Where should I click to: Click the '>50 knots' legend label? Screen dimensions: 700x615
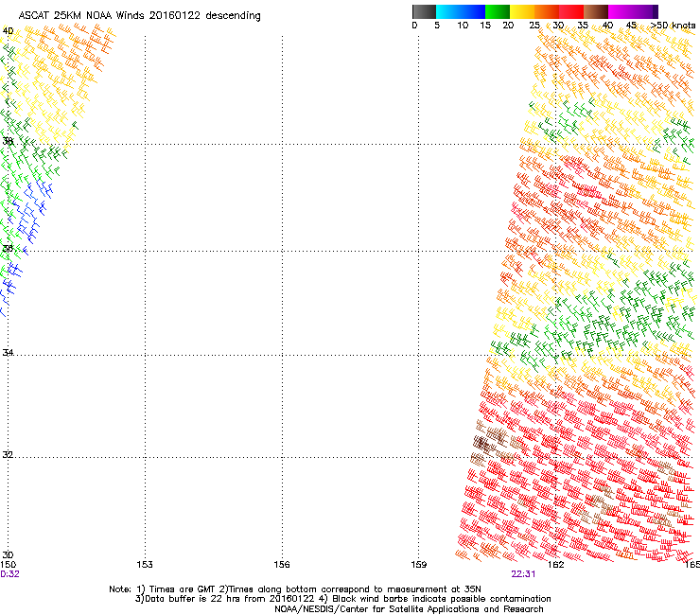click(x=673, y=26)
